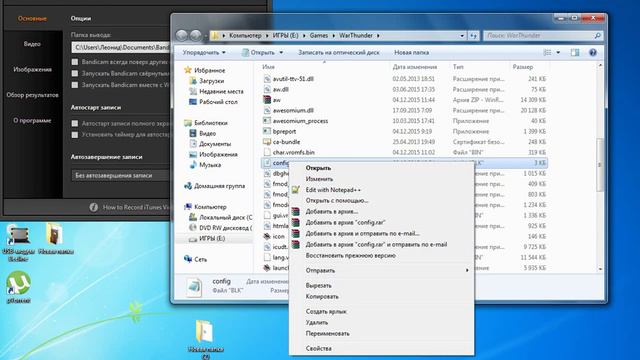Open Сеть in the navigation pane
Screen dimensions: 640x360
(x=200, y=259)
